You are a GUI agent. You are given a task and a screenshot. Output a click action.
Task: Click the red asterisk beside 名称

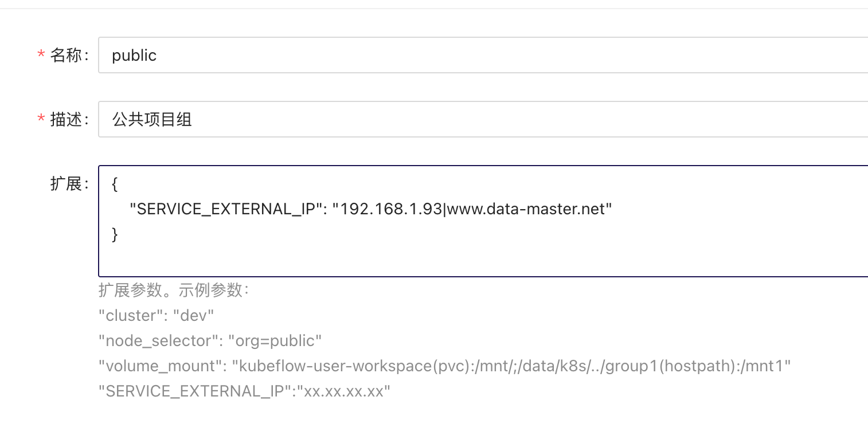coord(41,56)
